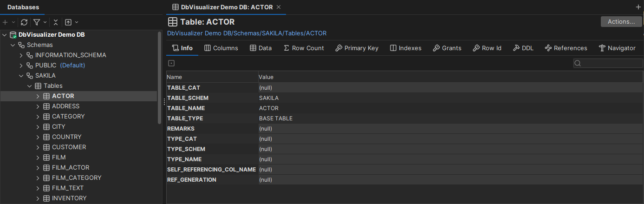Select the REMARKS row label
The image size is (644, 204).
(181, 129)
